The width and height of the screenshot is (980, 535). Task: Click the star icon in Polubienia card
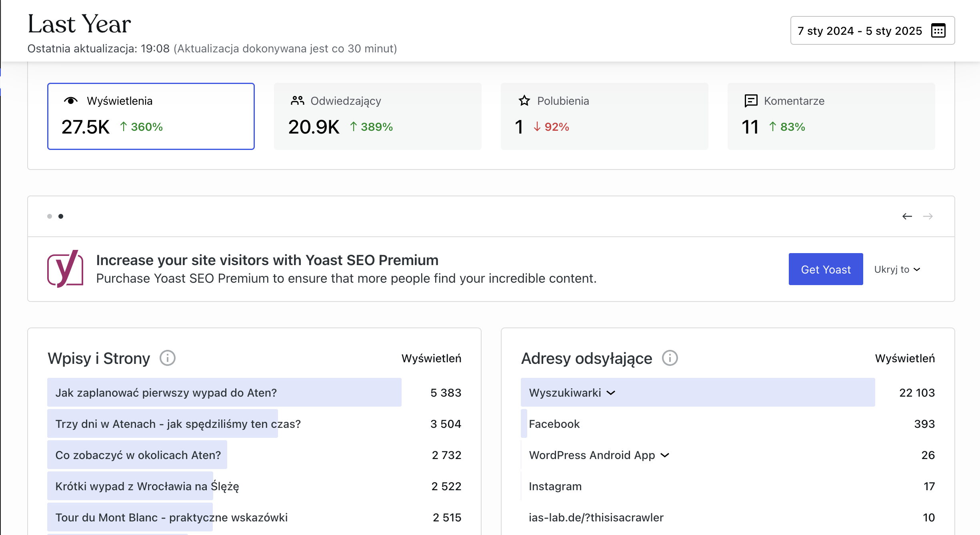524,101
